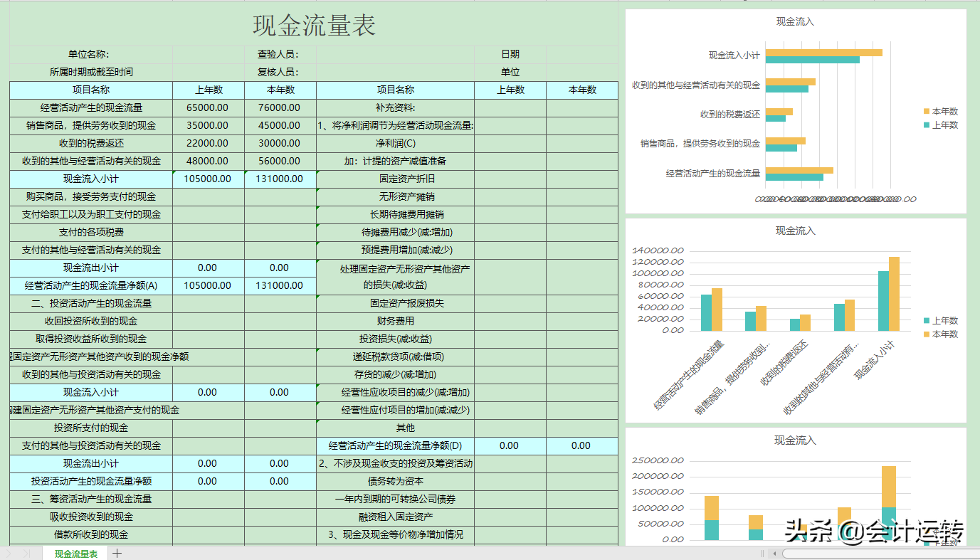Select 支付给职工以及为职工支付的现金 cell

pos(91,214)
